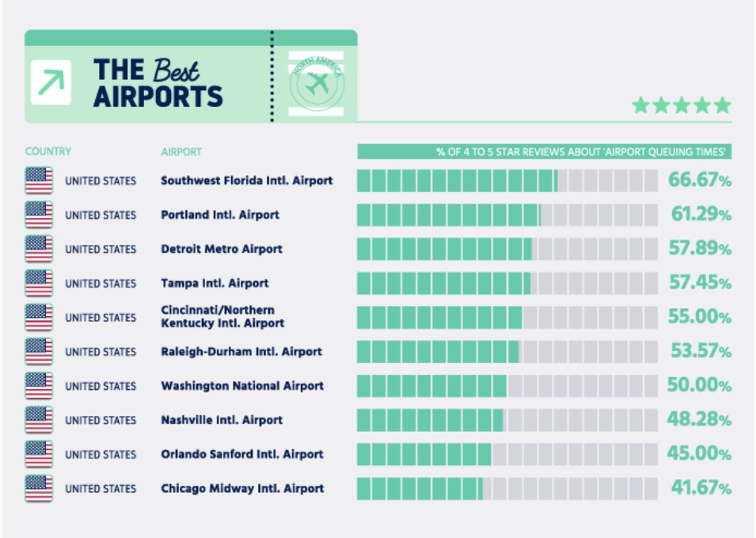Click the flag beside Tampa Intl. Airport
The image size is (756, 538).
click(x=39, y=283)
